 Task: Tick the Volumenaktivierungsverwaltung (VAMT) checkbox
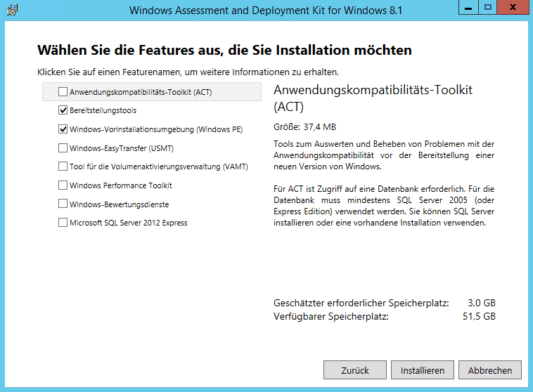click(x=63, y=166)
